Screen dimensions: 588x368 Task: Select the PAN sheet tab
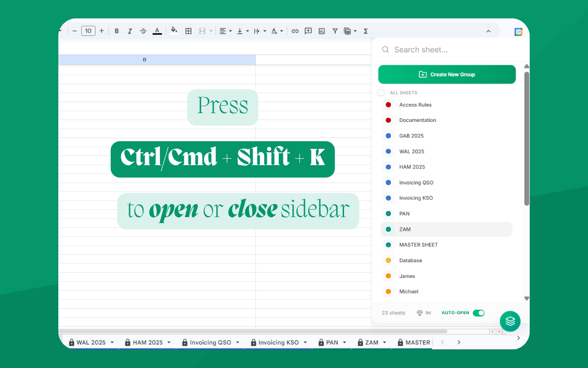tap(332, 342)
